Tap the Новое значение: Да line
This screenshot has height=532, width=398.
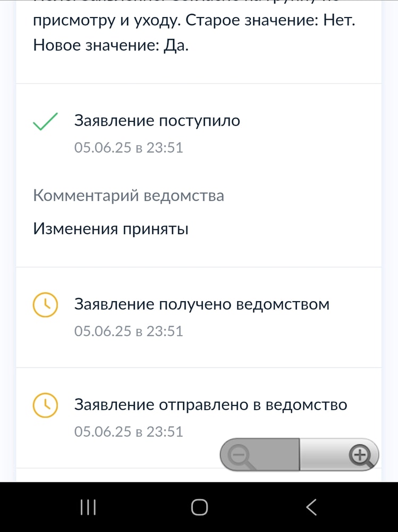tap(111, 46)
